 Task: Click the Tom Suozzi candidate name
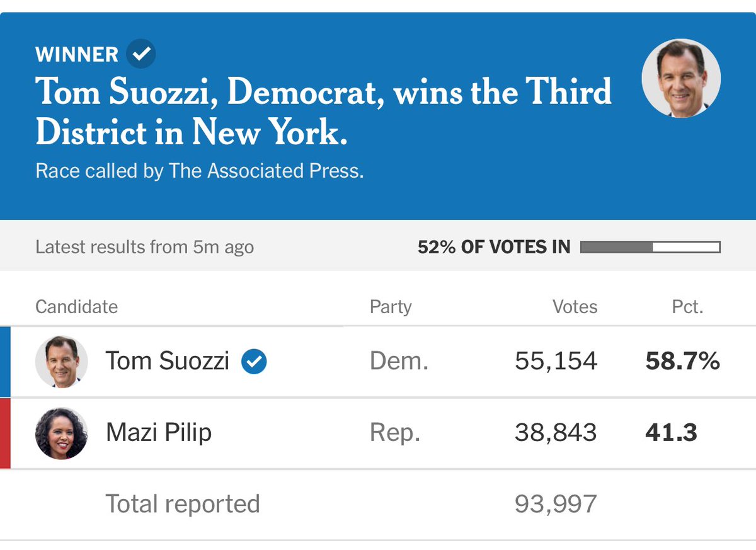167,361
